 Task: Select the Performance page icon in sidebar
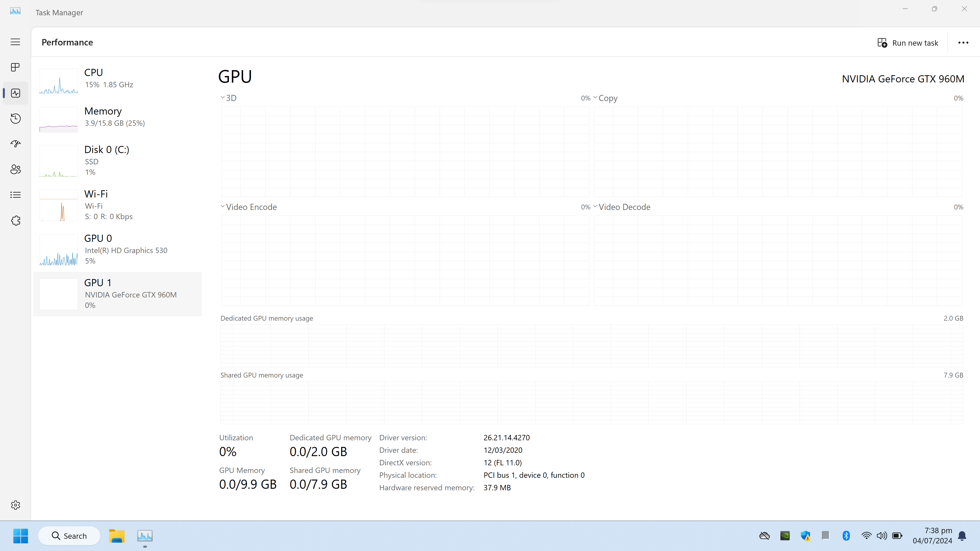16,93
